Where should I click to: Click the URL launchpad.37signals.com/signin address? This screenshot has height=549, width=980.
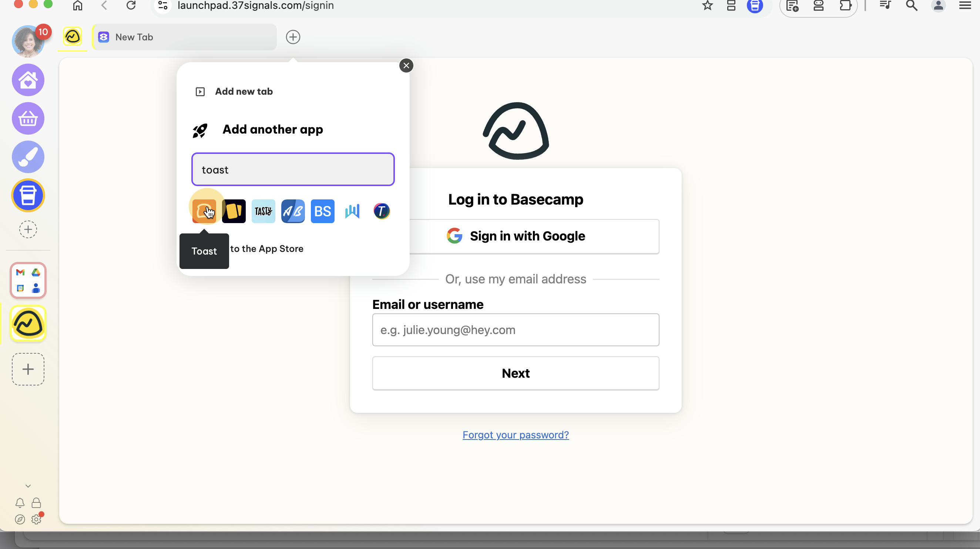click(256, 5)
